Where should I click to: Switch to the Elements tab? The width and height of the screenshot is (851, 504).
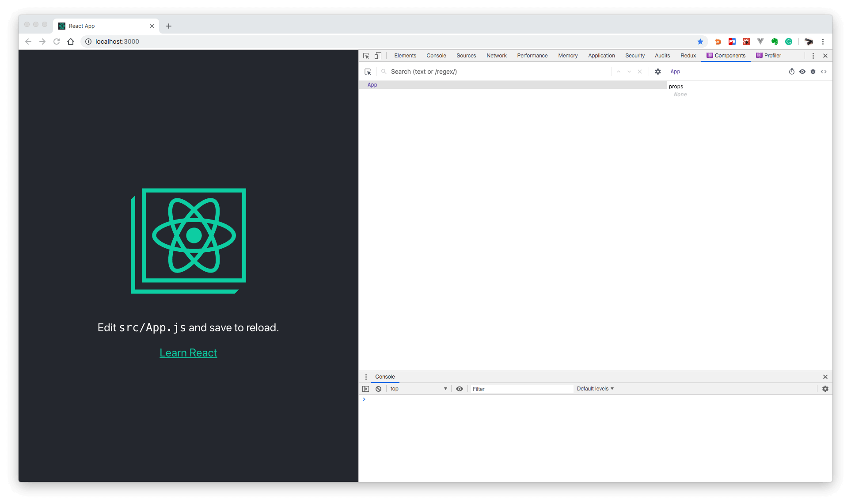(x=405, y=56)
